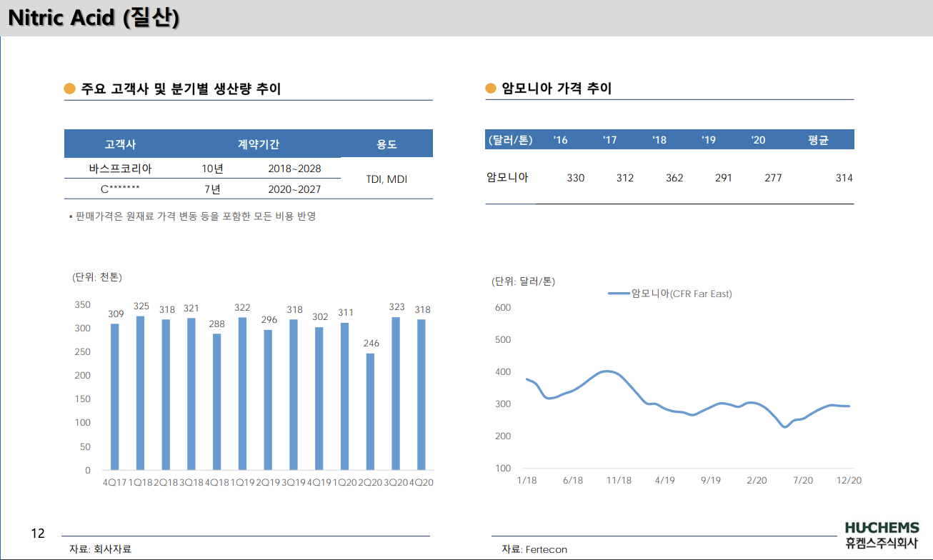Click the (단위: 달러/톤) unit label

pyautogui.click(x=524, y=281)
